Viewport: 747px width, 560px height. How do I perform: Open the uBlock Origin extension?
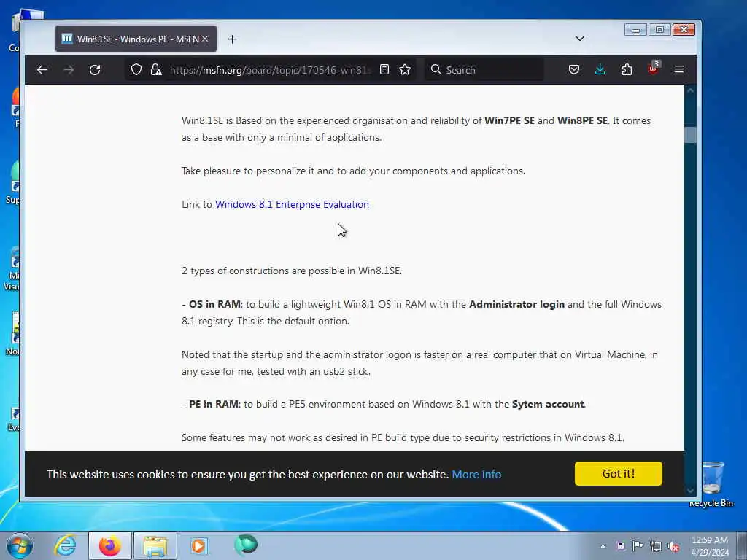[653, 69]
